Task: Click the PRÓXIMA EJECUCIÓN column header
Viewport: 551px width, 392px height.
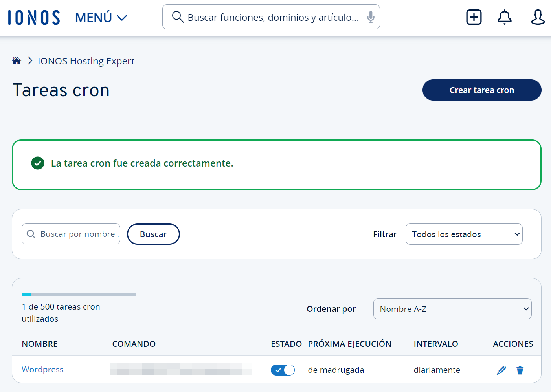Action: click(x=349, y=344)
